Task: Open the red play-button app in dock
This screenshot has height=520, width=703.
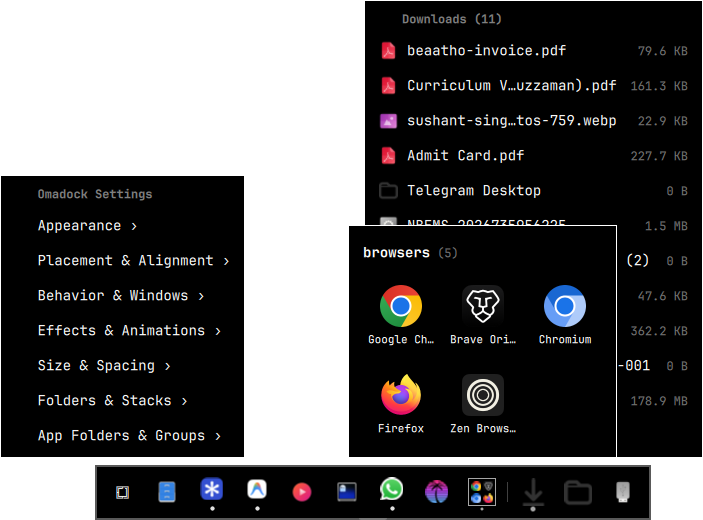Action: (302, 492)
